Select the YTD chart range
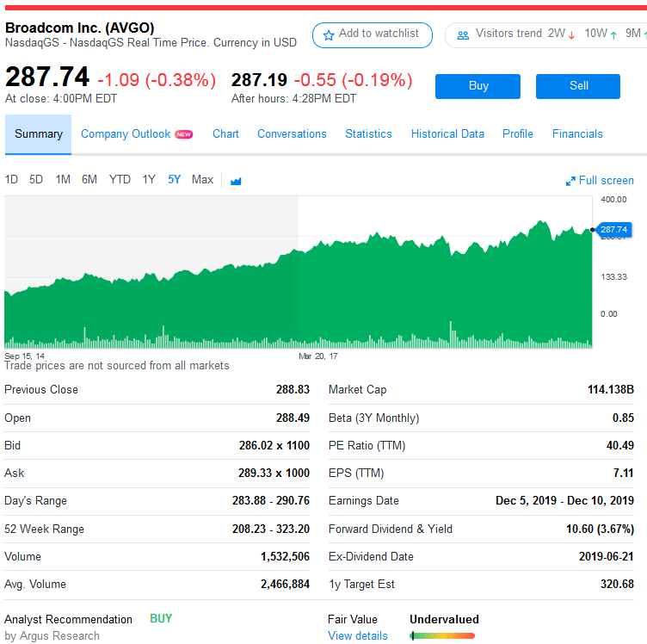Screen dimensions: 647x644 click(x=120, y=180)
